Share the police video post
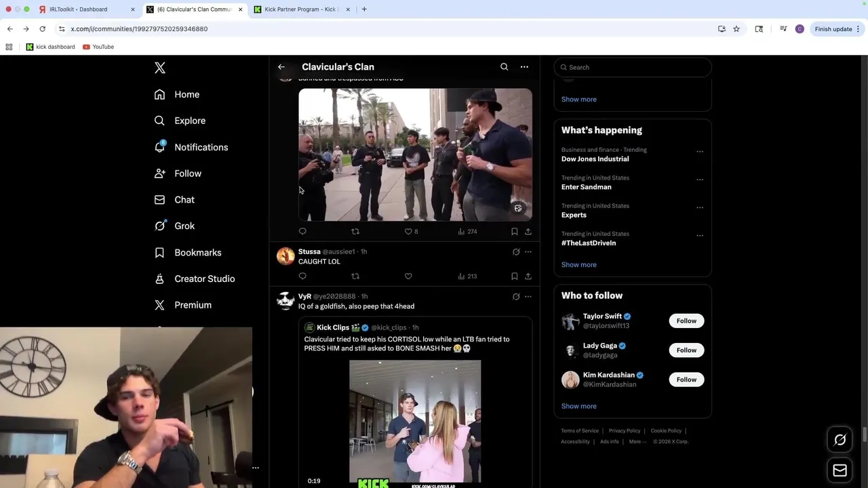868x488 pixels. click(528, 232)
